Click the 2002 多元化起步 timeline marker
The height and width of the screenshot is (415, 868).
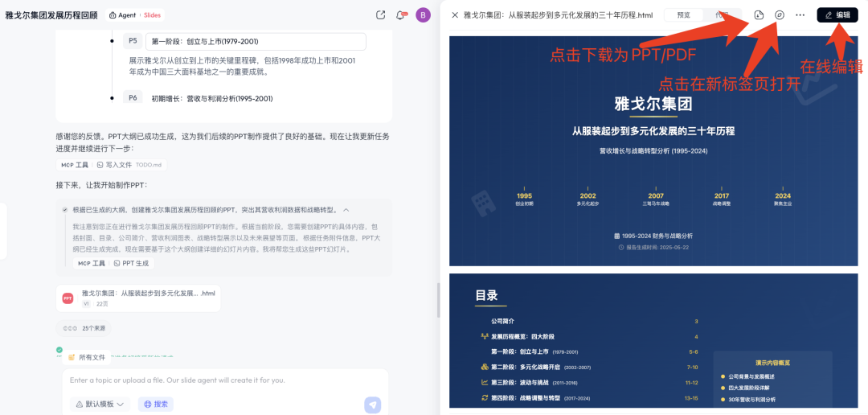[588, 199]
